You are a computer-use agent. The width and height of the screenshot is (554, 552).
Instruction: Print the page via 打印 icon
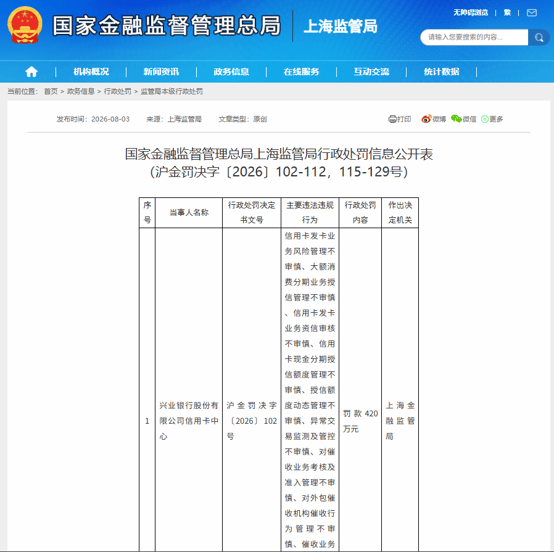point(400,119)
